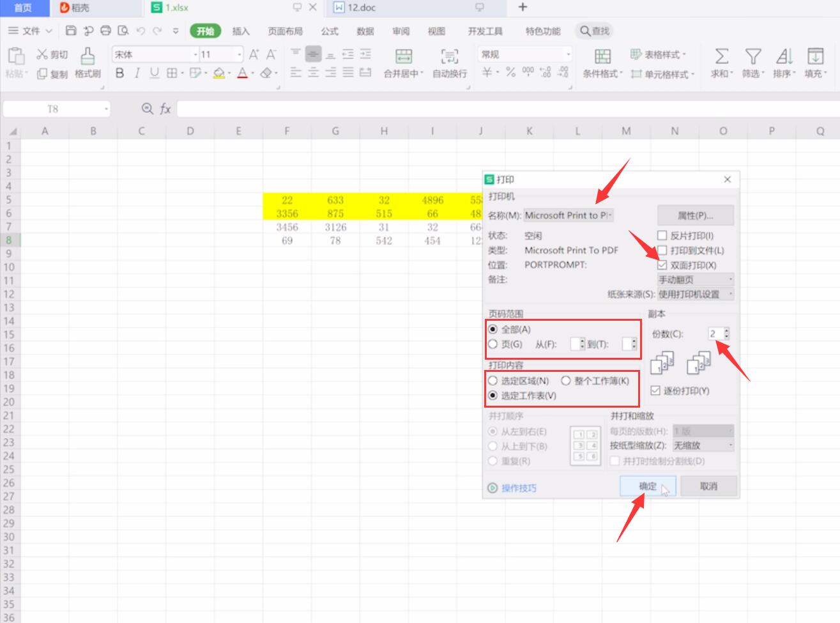Click the clear format eraser icon

coord(266,73)
